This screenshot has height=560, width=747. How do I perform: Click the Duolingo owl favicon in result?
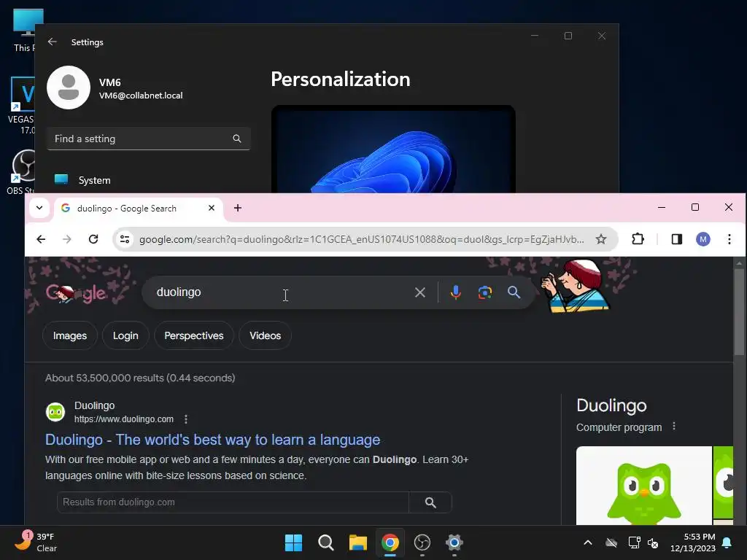point(55,412)
